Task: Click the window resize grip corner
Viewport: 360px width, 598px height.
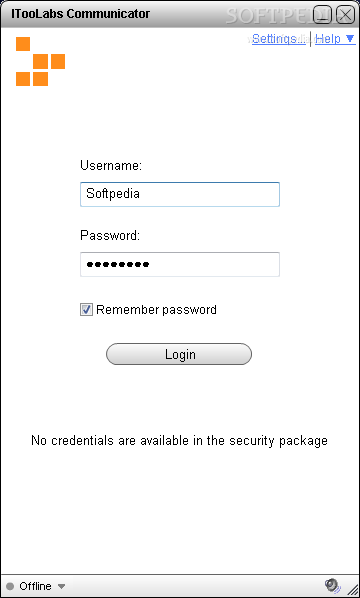Action: (x=353, y=590)
